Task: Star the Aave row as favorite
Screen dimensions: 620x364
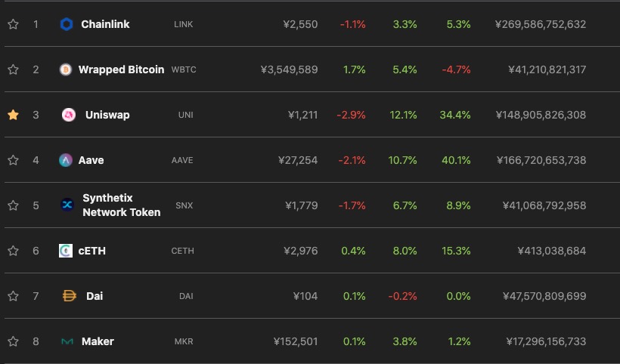Action: (13, 160)
